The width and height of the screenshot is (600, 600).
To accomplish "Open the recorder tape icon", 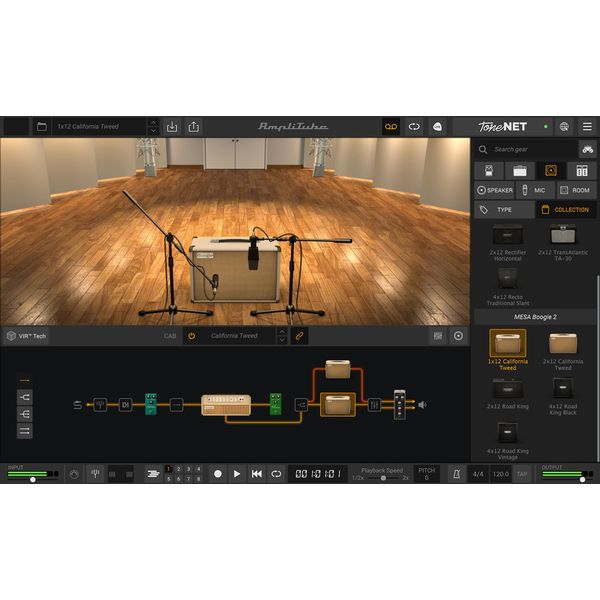I will pyautogui.click(x=391, y=127).
